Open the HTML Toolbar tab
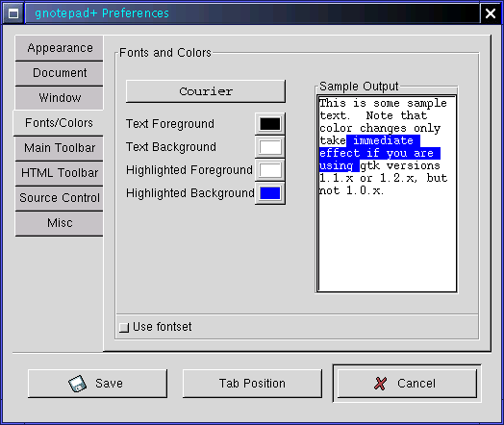The image size is (504, 425). click(x=60, y=173)
